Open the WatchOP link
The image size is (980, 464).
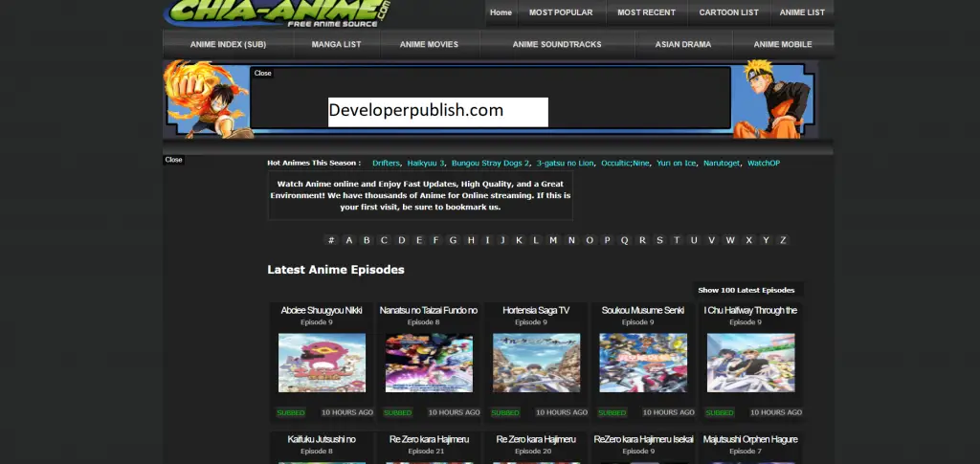(764, 163)
